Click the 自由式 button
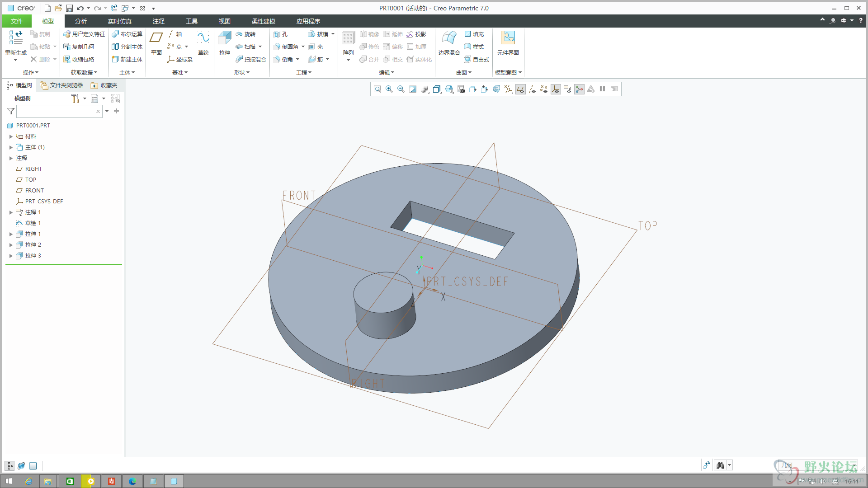The height and width of the screenshot is (488, 868). tap(476, 59)
